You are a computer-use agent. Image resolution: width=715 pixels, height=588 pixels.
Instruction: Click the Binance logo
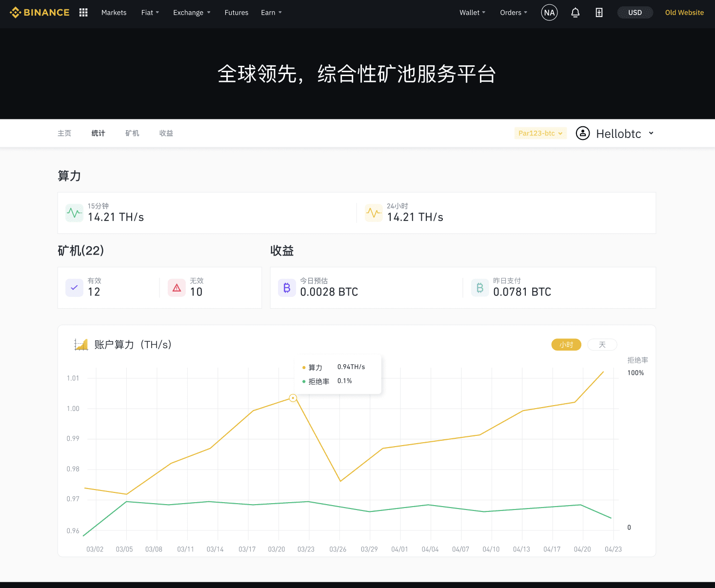pos(40,13)
